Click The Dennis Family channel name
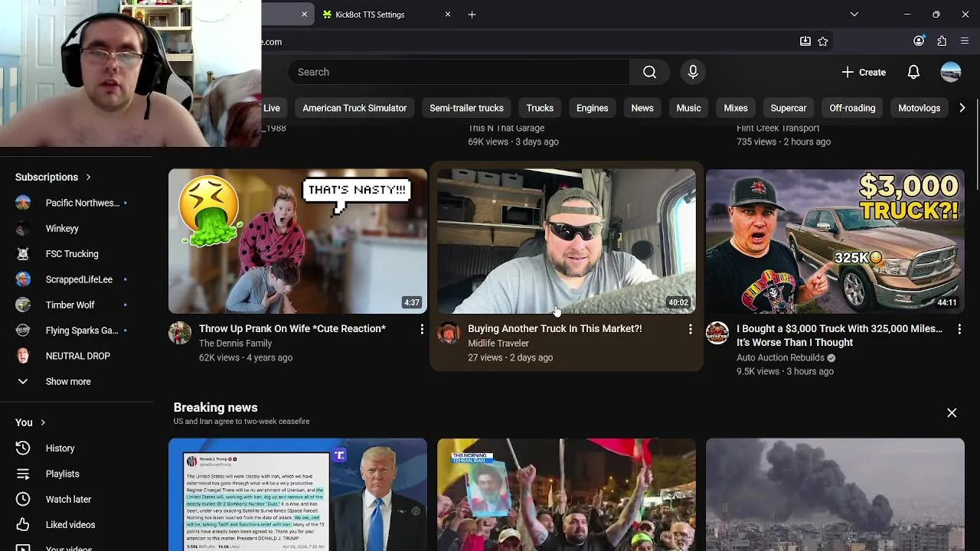Viewport: 980px width, 551px height. pos(235,344)
